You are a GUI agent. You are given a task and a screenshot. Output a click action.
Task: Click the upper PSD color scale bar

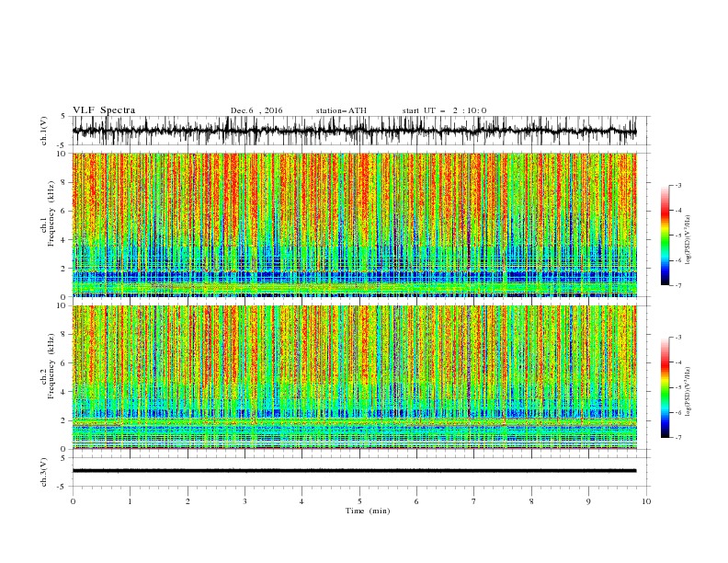click(x=665, y=236)
